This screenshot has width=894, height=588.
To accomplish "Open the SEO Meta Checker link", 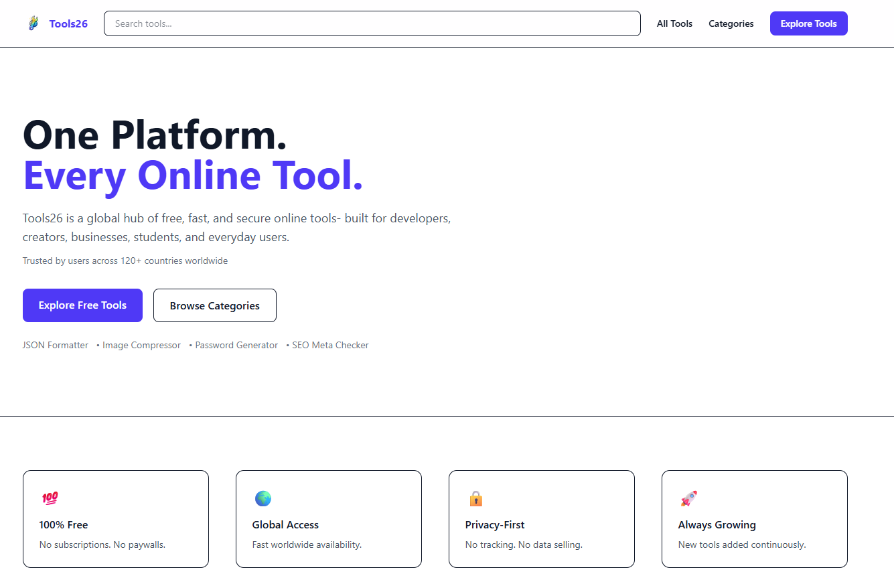I will (x=330, y=346).
